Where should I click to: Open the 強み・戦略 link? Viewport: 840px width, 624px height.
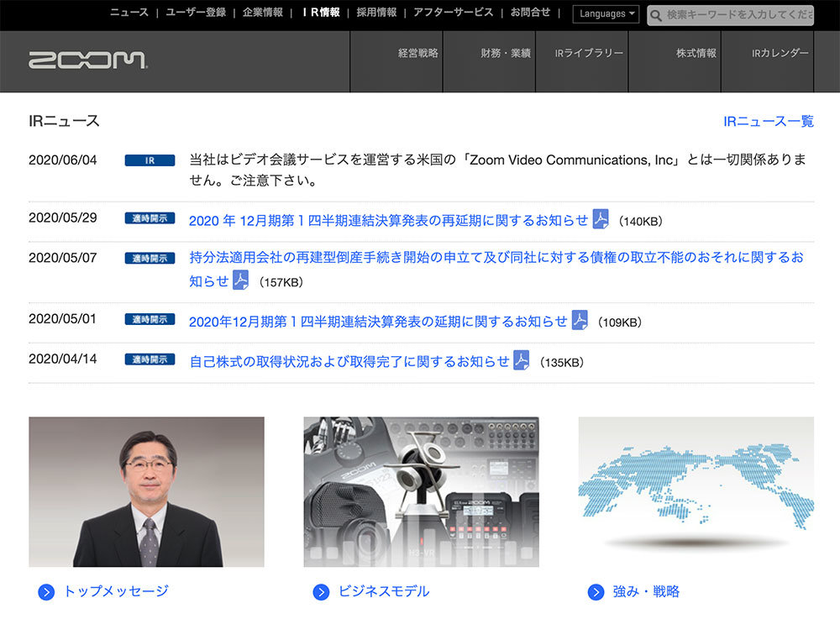646,591
